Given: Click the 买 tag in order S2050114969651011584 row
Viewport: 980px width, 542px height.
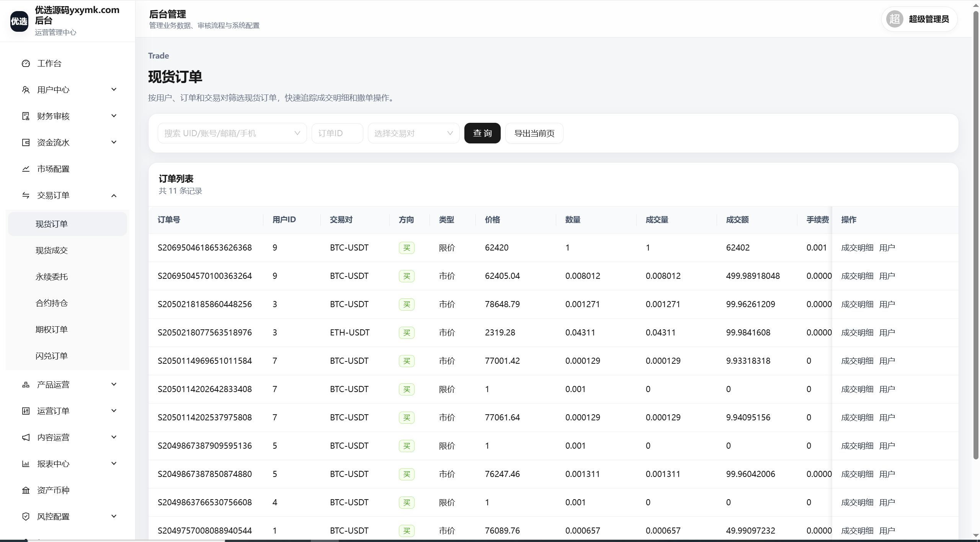Looking at the screenshot, I should tap(407, 361).
